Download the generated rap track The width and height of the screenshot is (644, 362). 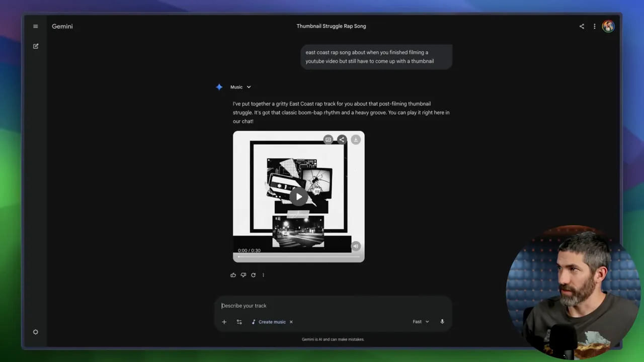(356, 139)
